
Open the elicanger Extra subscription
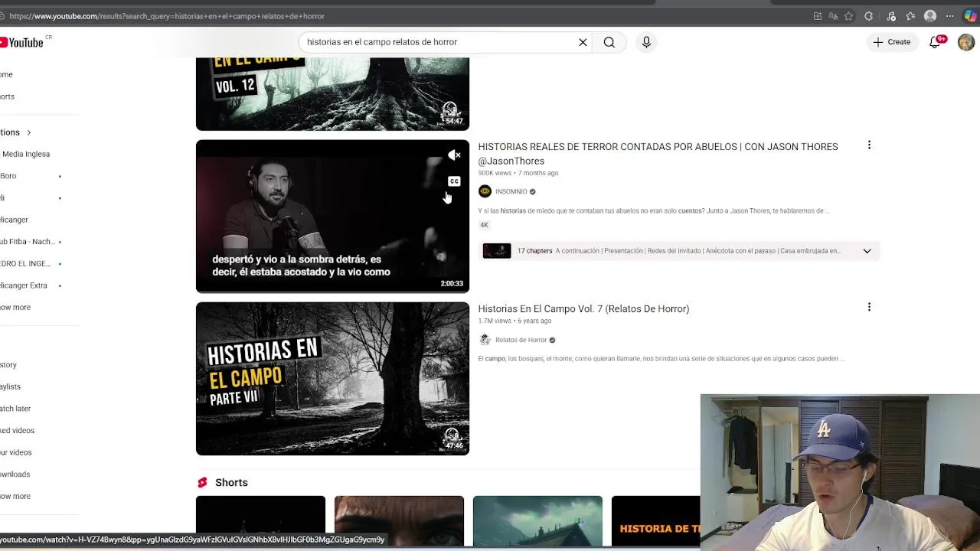pyautogui.click(x=24, y=285)
